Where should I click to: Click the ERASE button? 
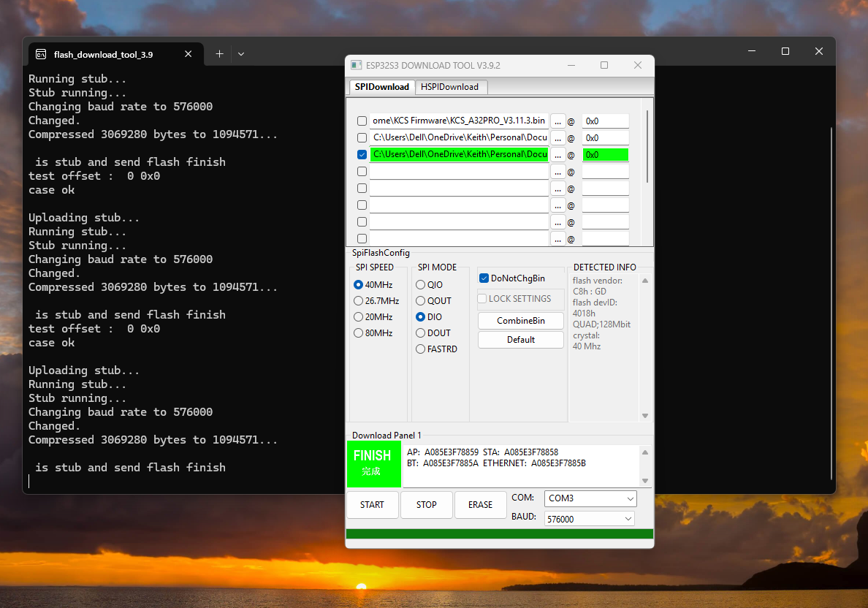(x=480, y=505)
